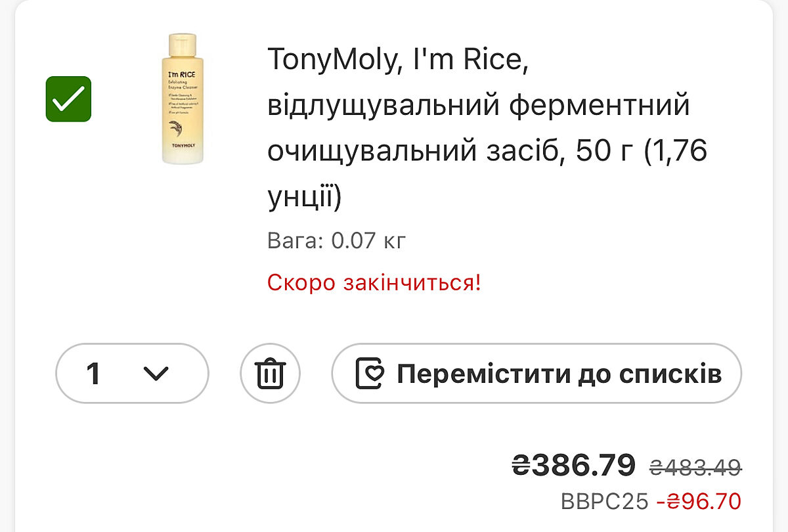The width and height of the screenshot is (788, 532).
Task: Click the red discount amount -₴96.70
Action: tap(699, 501)
